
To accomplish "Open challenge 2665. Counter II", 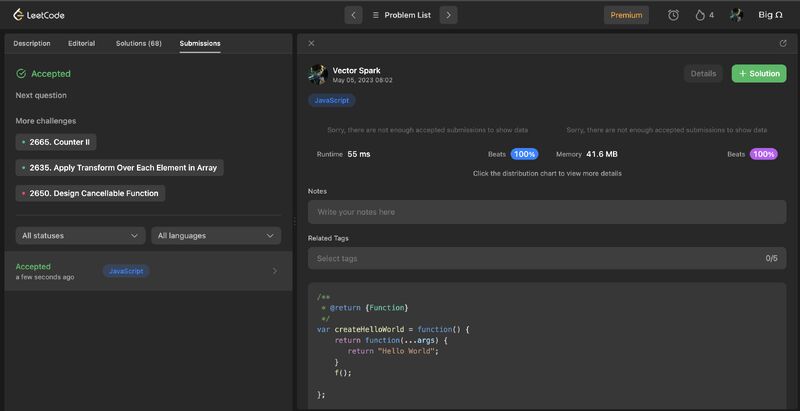I will pos(56,142).
